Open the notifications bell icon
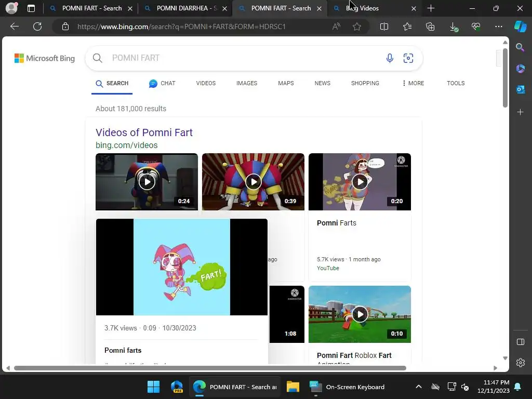Viewport: 532px width, 399px height. pos(518,387)
